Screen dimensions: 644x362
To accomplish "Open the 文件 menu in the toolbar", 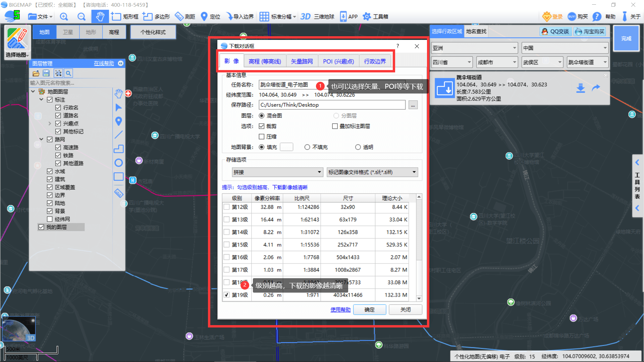I will pos(40,16).
